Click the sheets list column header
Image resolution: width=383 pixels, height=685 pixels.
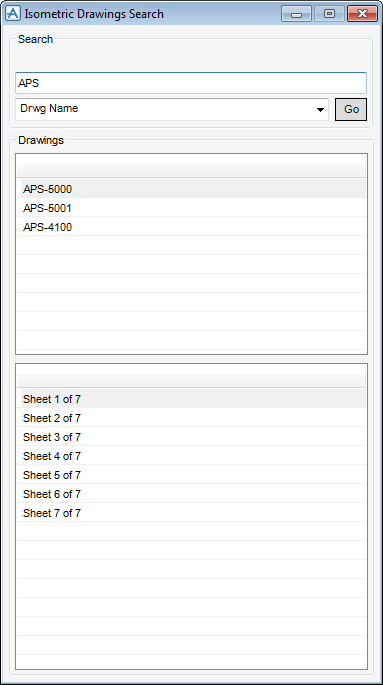[191, 380]
